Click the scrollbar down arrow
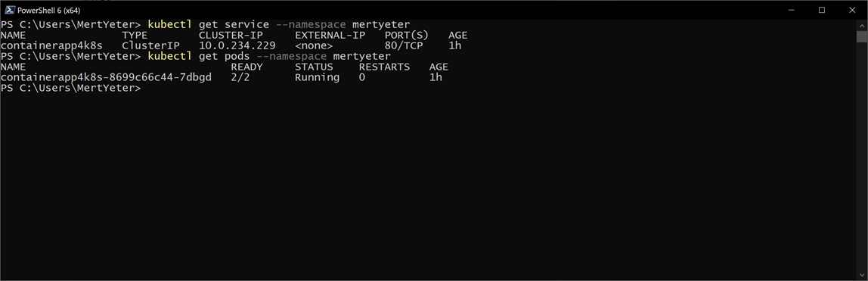Viewport: 868px width, 281px height. [861, 274]
